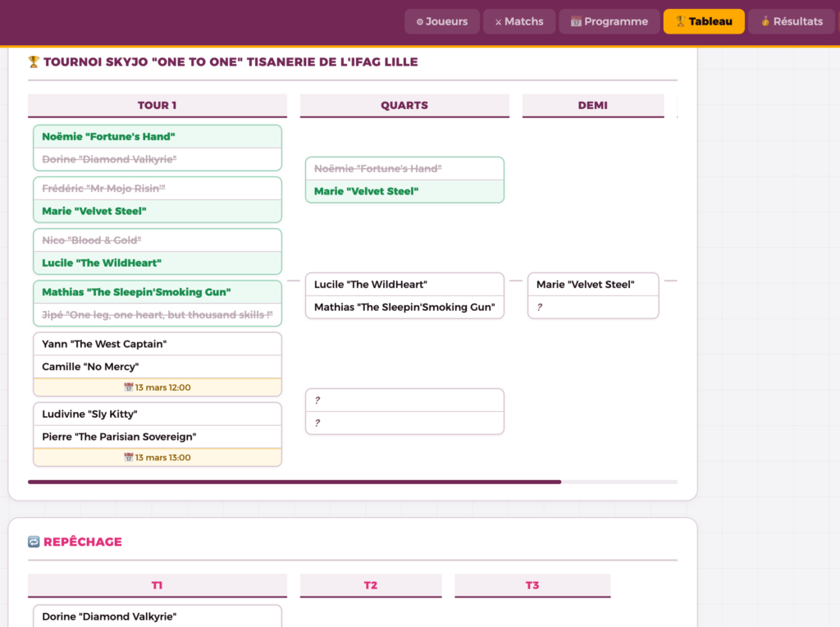
Task: Click the trophy icon beside the tournament title
Action: [x=34, y=62]
